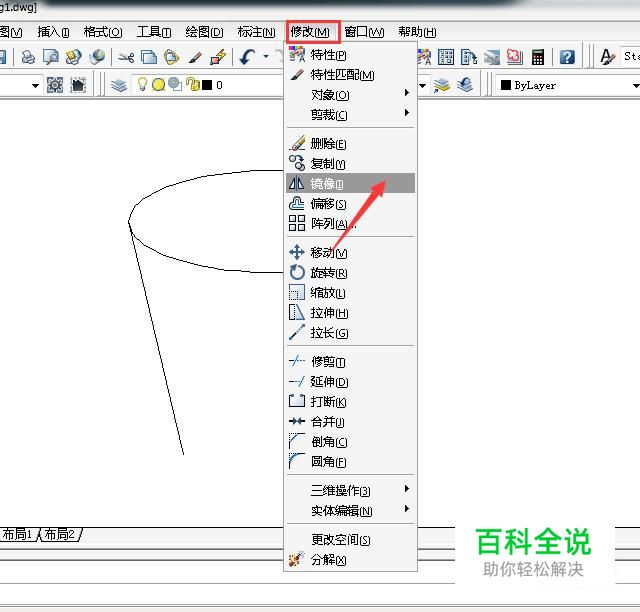Click the Layer Previous icon
The width and height of the screenshot is (640, 612).
click(465, 85)
